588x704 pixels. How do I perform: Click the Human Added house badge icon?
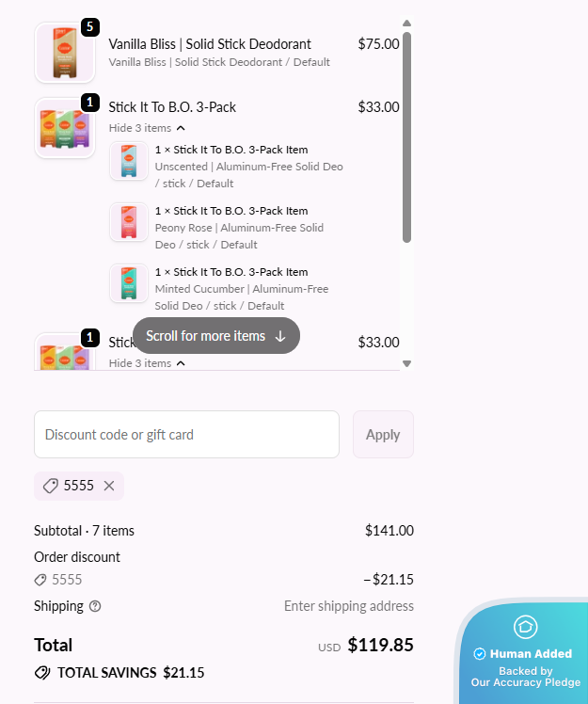coord(525,627)
